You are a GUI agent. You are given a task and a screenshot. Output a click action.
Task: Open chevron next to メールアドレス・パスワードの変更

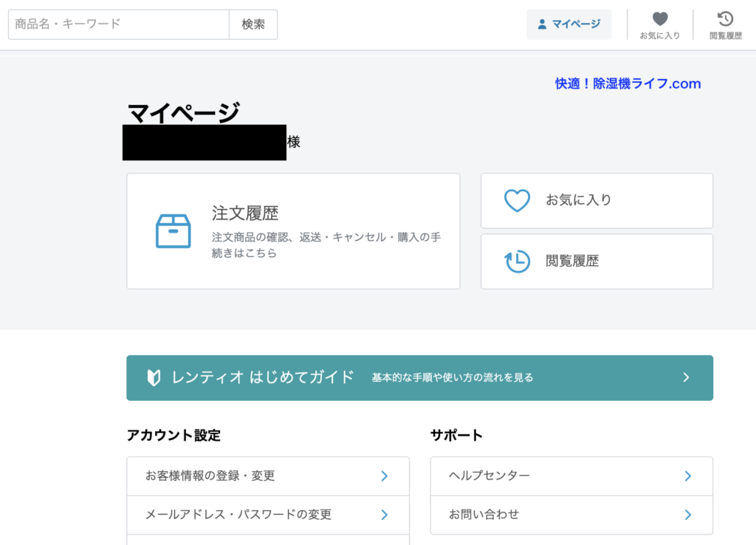[x=384, y=515]
